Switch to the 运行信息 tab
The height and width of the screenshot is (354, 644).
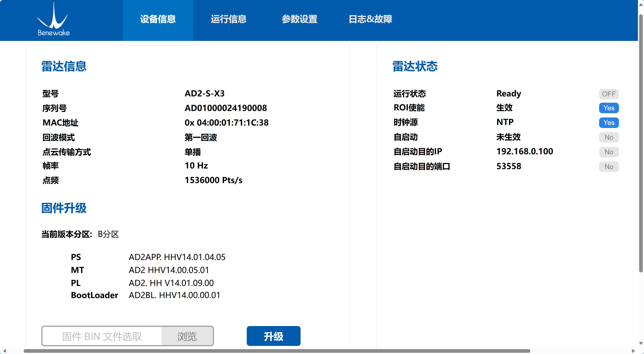coord(229,19)
